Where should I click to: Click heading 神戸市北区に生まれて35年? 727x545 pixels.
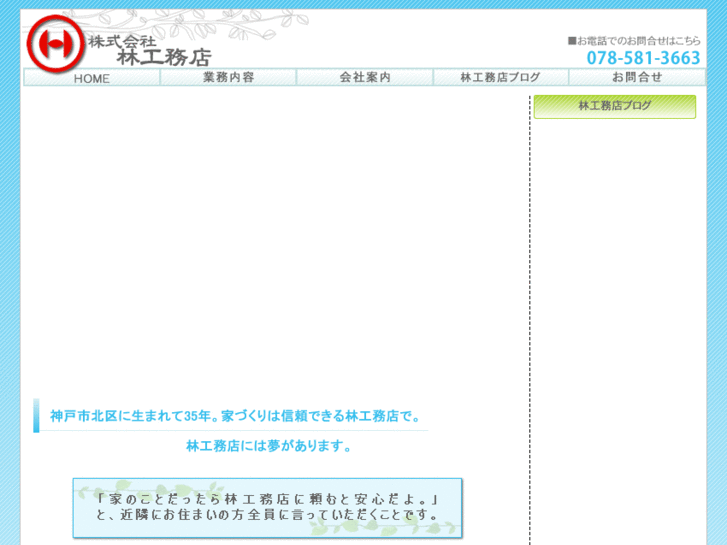click(x=235, y=416)
